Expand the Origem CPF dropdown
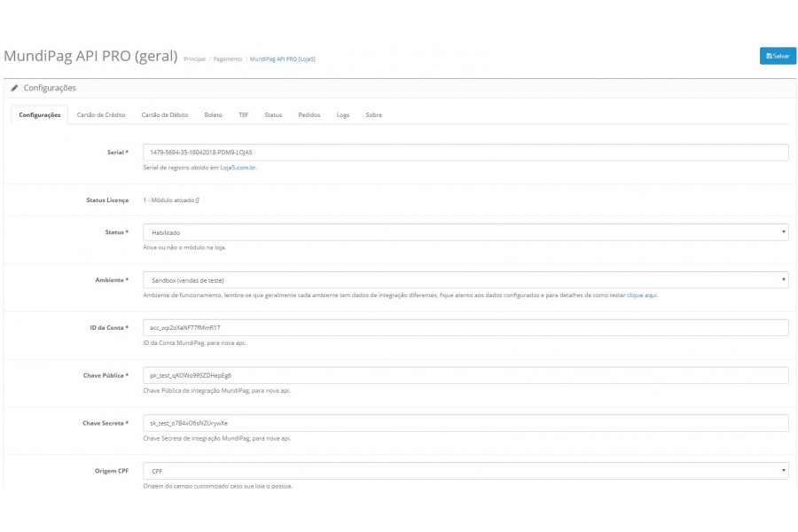 point(465,471)
